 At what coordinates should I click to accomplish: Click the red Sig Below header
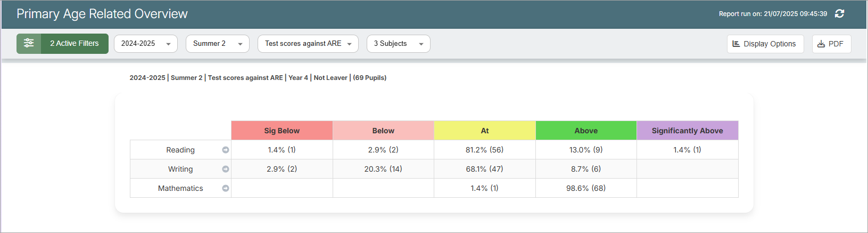[282, 131]
